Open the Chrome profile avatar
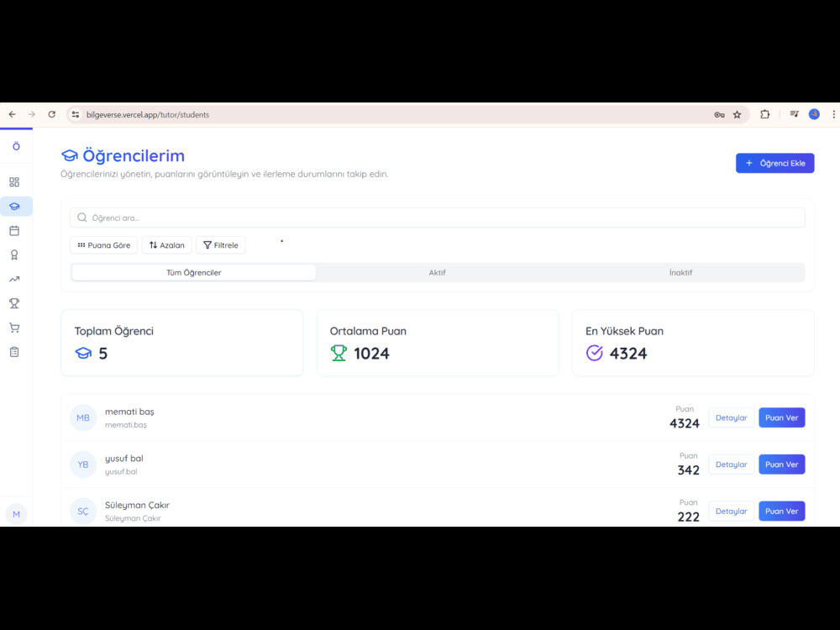Viewport: 840px width, 630px height. 814,114
